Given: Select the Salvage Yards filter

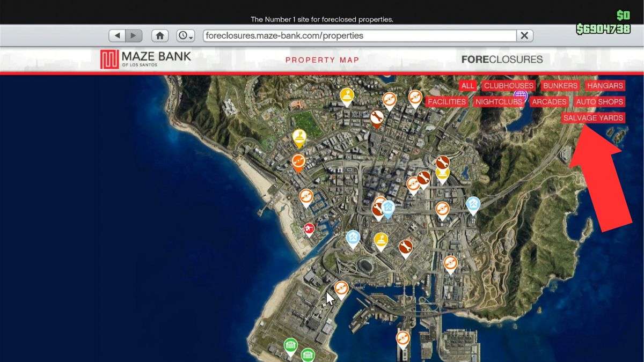Looking at the screenshot, I should tap(593, 118).
